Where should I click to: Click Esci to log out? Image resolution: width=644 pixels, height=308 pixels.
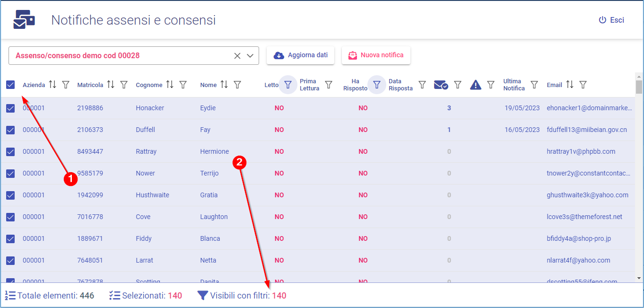pyautogui.click(x=611, y=20)
